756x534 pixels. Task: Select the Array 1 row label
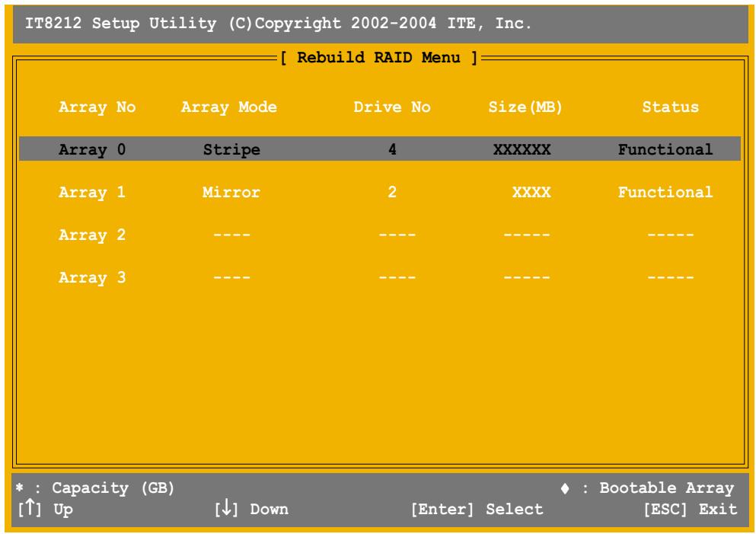[x=92, y=192]
